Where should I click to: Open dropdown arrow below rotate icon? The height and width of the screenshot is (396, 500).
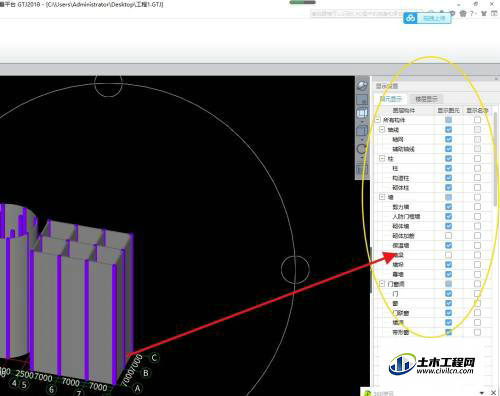362,157
